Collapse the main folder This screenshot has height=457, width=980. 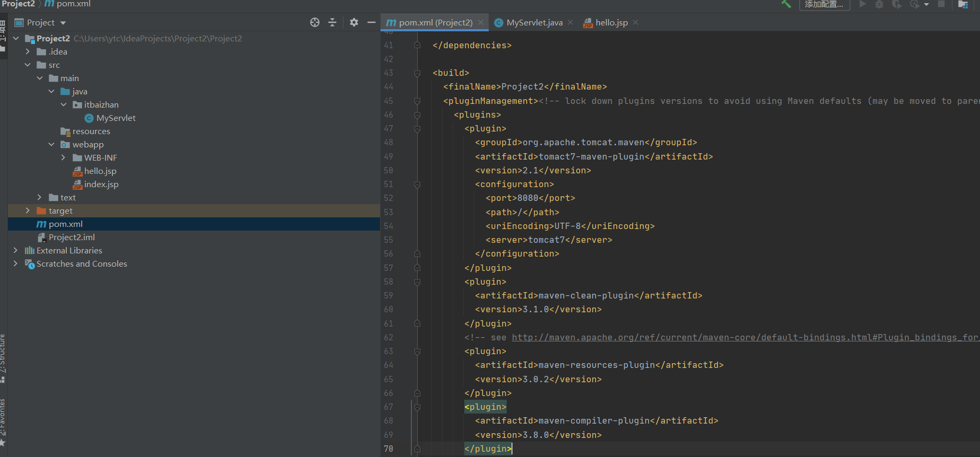coord(40,78)
